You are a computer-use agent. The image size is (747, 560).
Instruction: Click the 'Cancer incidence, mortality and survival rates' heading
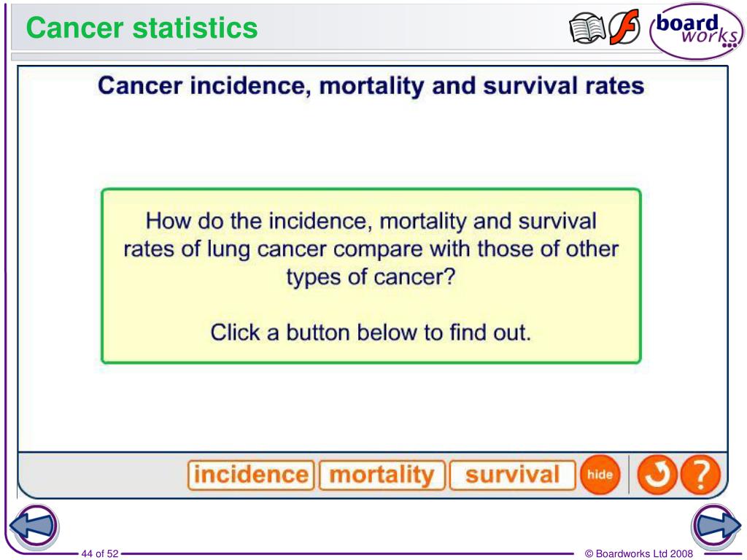371,86
